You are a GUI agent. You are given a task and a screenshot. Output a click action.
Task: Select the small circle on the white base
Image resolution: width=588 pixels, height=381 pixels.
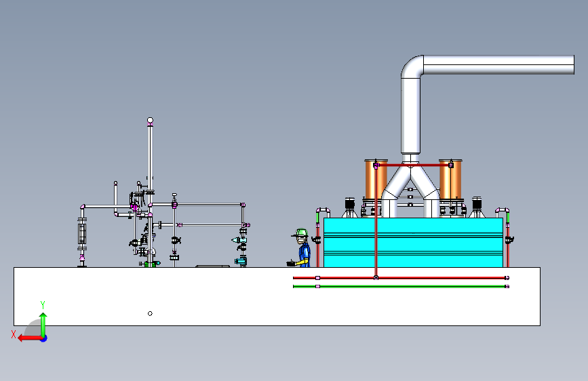pyautogui.click(x=150, y=313)
